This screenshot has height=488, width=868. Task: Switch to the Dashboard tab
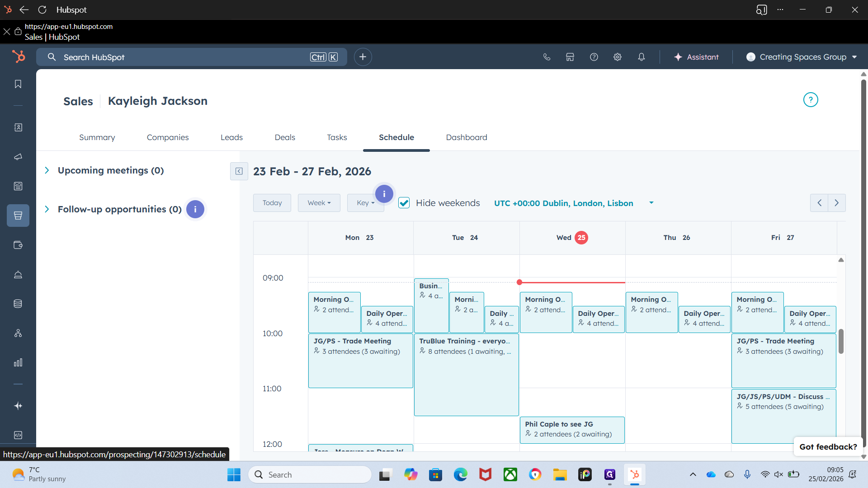tap(467, 137)
